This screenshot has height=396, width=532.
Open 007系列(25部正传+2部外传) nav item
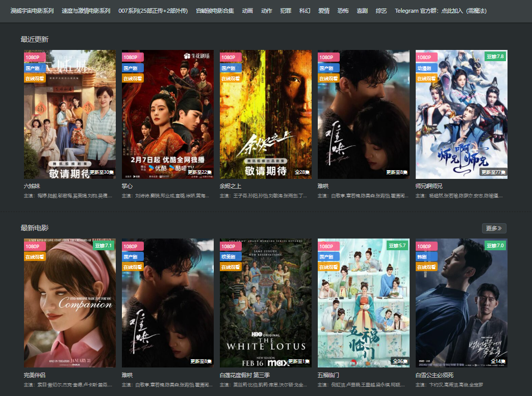(153, 11)
